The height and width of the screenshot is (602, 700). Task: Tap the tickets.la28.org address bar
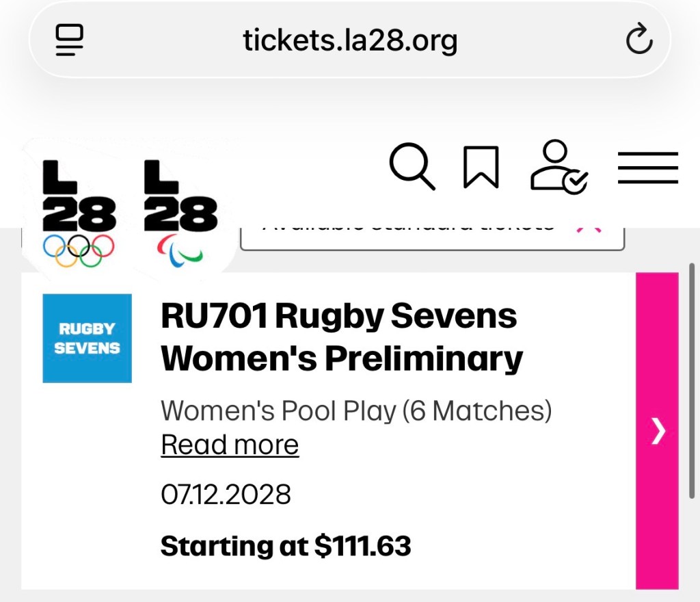(x=350, y=40)
